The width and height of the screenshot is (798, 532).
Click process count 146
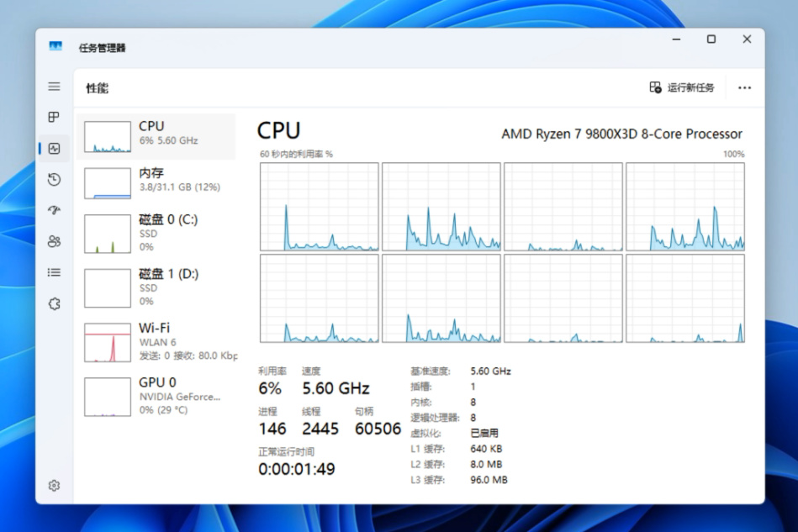272,429
